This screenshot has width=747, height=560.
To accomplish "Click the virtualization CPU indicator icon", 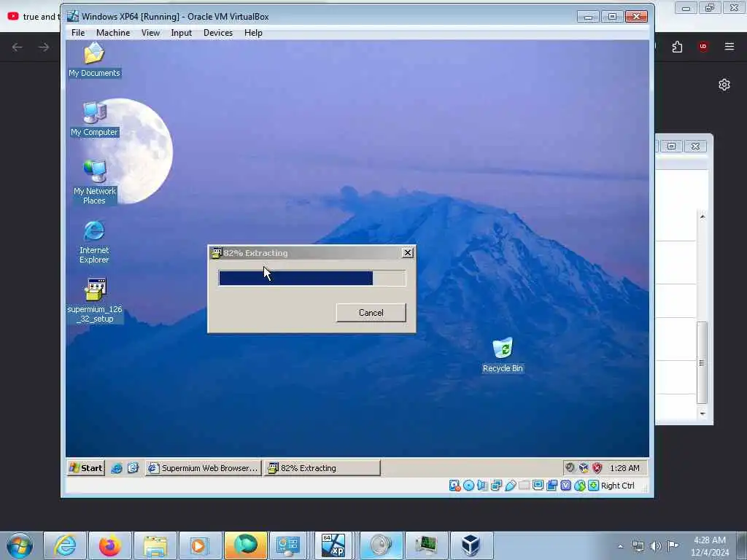I will (x=565, y=485).
